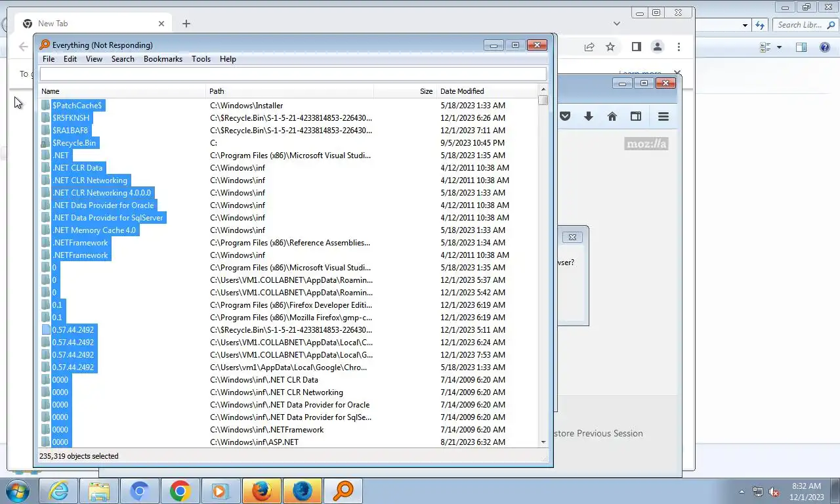Click the Everything vertical scrollbar thumb
This screenshot has width=840, height=504.
point(543,100)
